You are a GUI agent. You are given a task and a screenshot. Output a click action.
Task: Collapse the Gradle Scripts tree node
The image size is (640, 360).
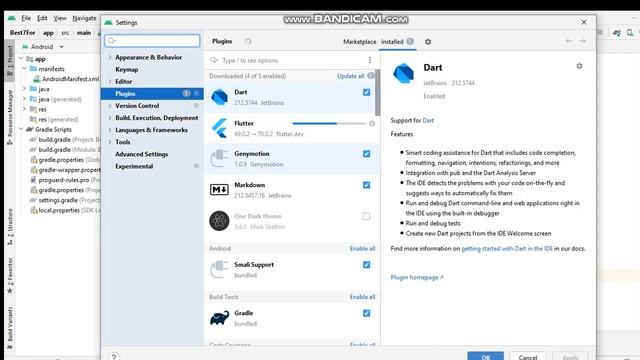click(21, 129)
